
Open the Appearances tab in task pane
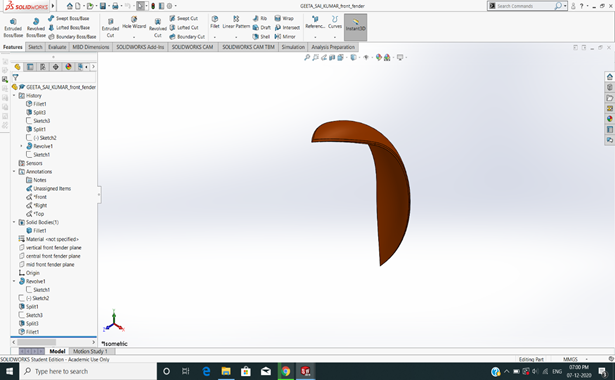(610, 118)
